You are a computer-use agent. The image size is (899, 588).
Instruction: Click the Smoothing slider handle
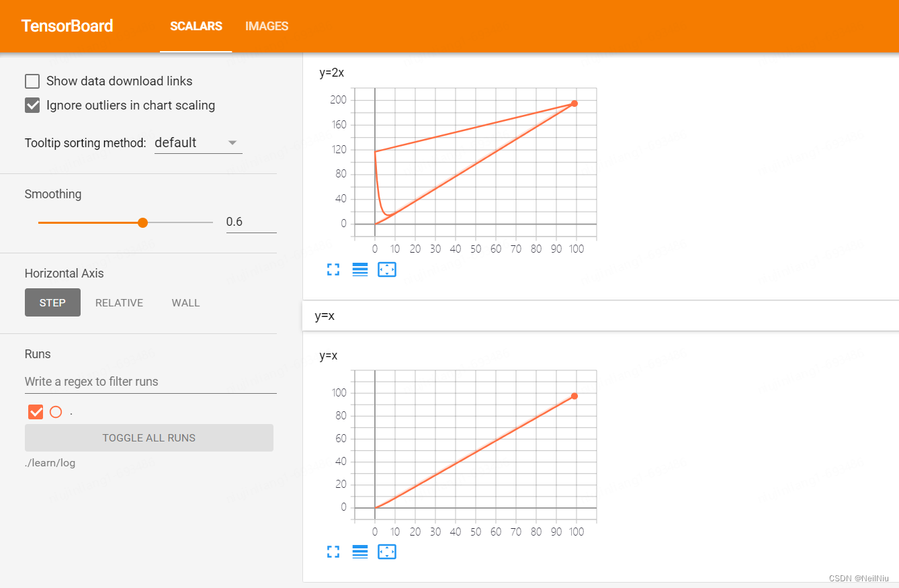[x=142, y=222]
